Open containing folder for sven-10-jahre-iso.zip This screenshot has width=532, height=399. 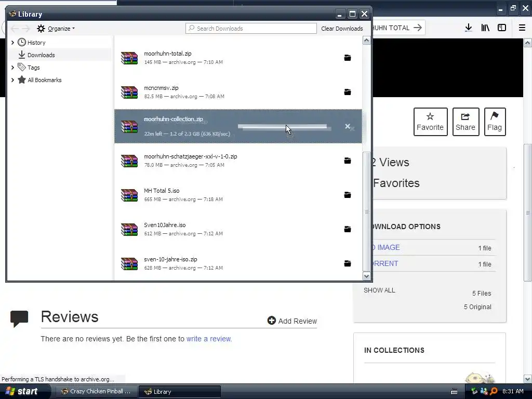(x=348, y=263)
